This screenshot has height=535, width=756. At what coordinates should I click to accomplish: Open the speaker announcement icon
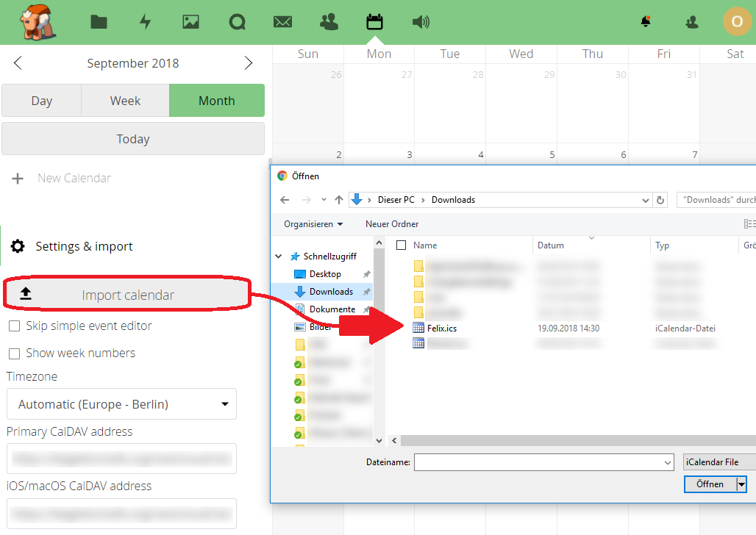point(421,22)
